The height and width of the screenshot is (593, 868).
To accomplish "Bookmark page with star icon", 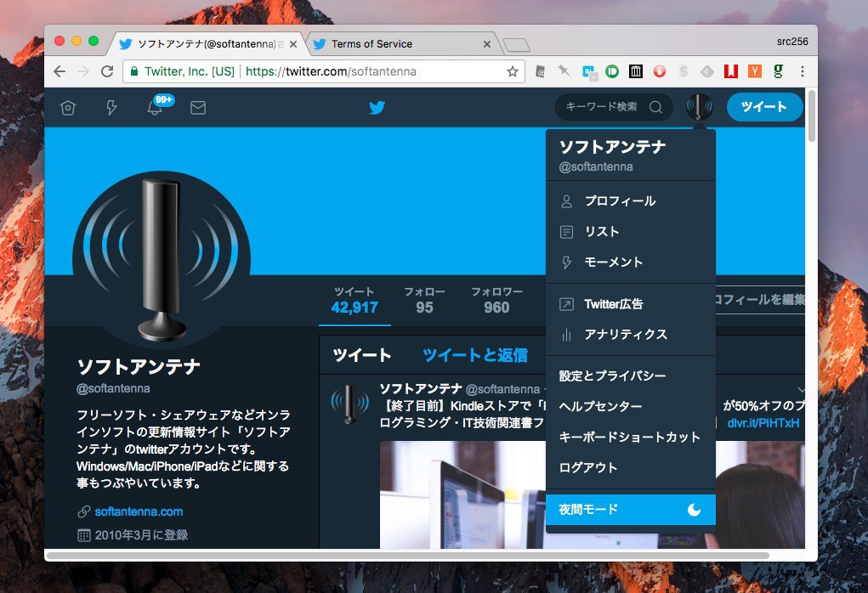I will point(513,71).
